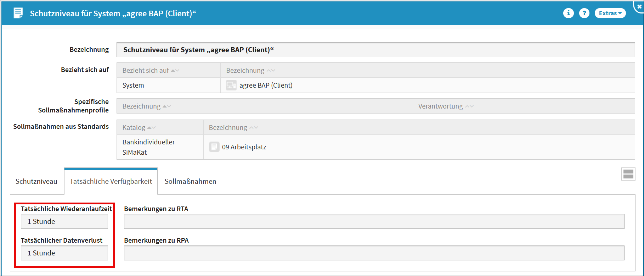Image resolution: width=644 pixels, height=276 pixels.
Task: Open the Sollmaßnahmen tab
Action: tap(190, 181)
